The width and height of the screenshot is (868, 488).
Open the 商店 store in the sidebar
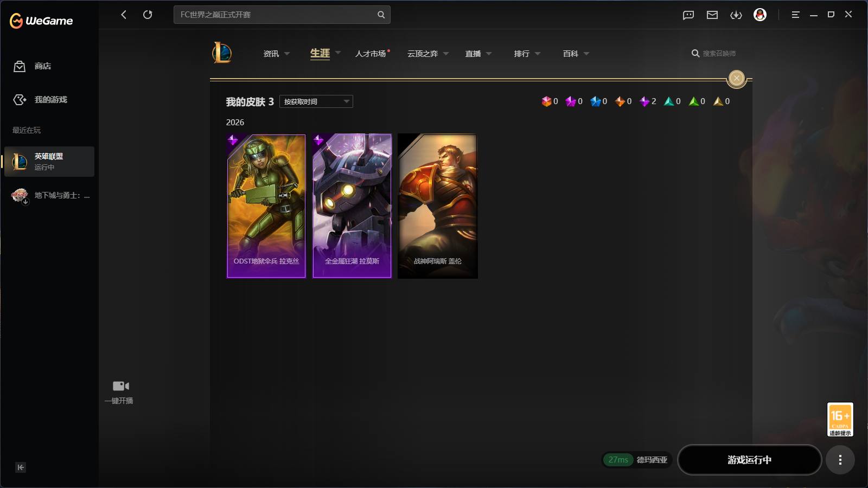pos(33,66)
